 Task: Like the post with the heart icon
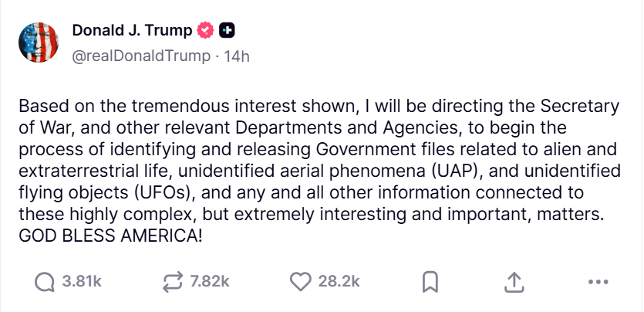(299, 282)
